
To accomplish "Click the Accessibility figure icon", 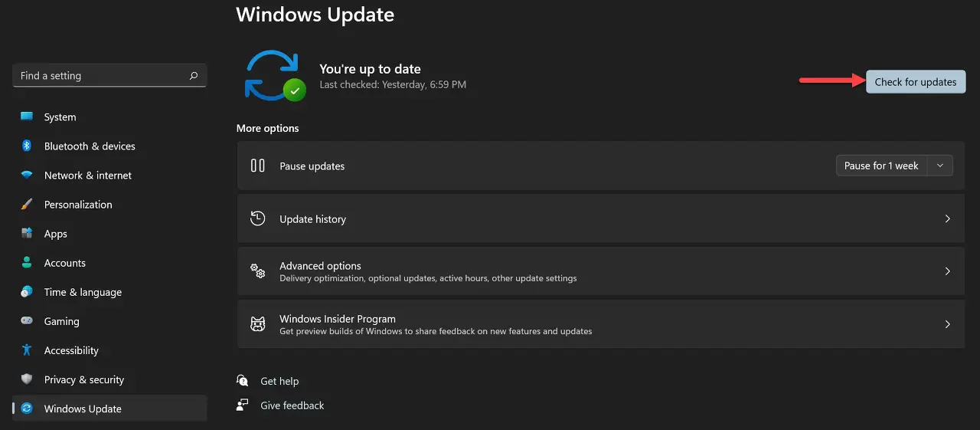I will pyautogui.click(x=27, y=350).
